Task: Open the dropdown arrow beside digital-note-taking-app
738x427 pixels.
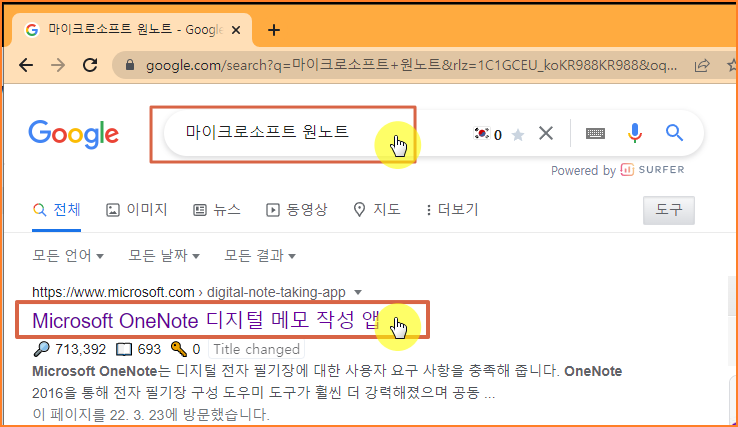Action: click(358, 292)
